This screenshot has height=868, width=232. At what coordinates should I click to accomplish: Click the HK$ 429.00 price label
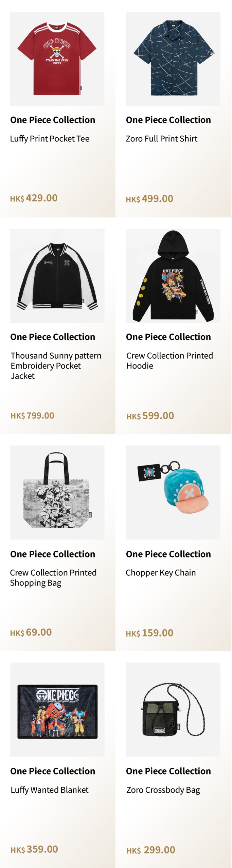click(x=34, y=198)
